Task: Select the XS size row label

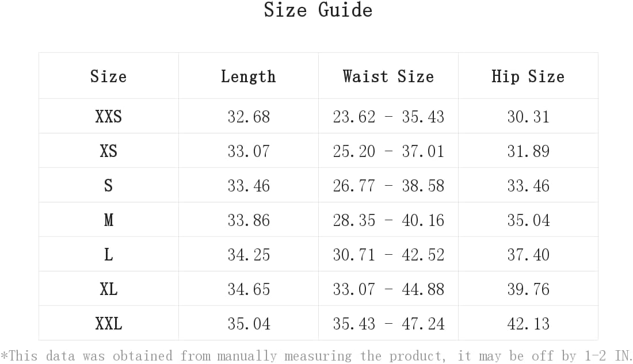Action: pyautogui.click(x=109, y=151)
